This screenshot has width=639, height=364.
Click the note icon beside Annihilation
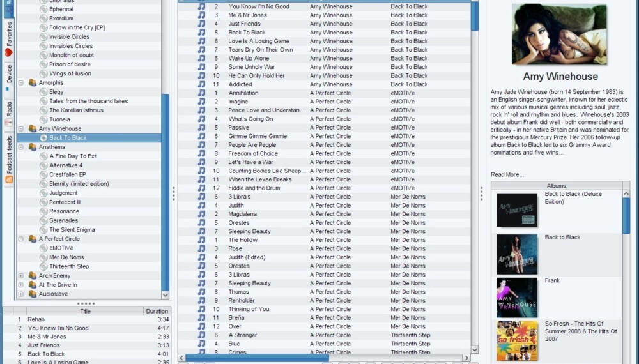202,93
